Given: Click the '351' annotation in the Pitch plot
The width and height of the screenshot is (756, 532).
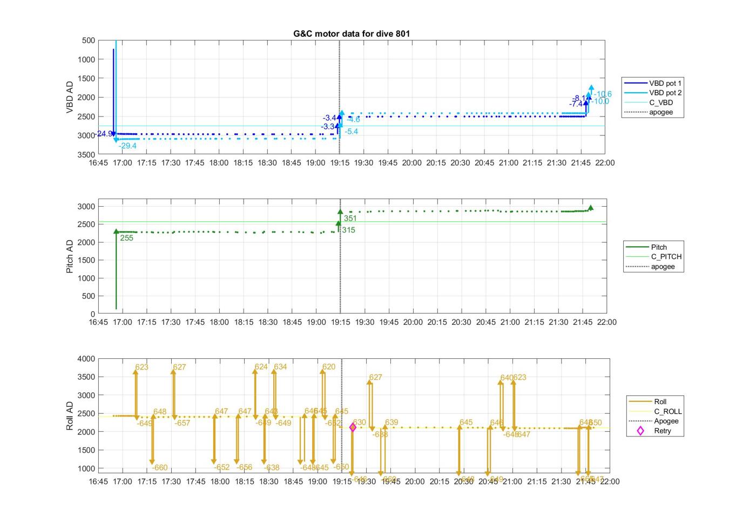Looking at the screenshot, I should coord(350,219).
